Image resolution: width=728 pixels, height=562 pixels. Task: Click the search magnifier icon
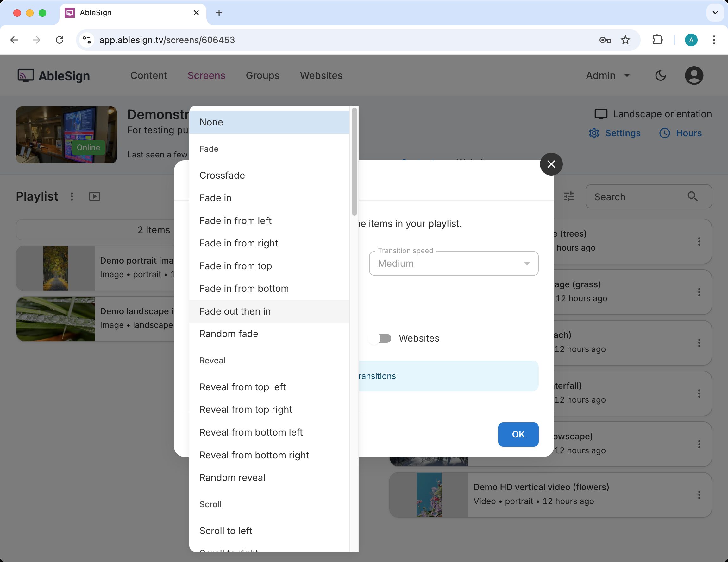point(693,197)
